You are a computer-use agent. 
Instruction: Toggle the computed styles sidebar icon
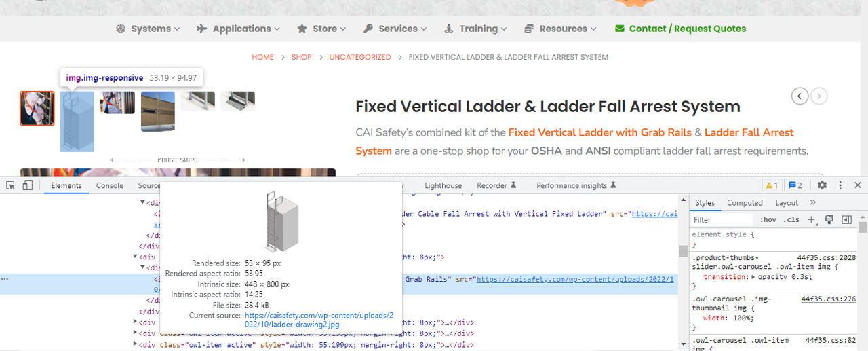pyautogui.click(x=846, y=219)
